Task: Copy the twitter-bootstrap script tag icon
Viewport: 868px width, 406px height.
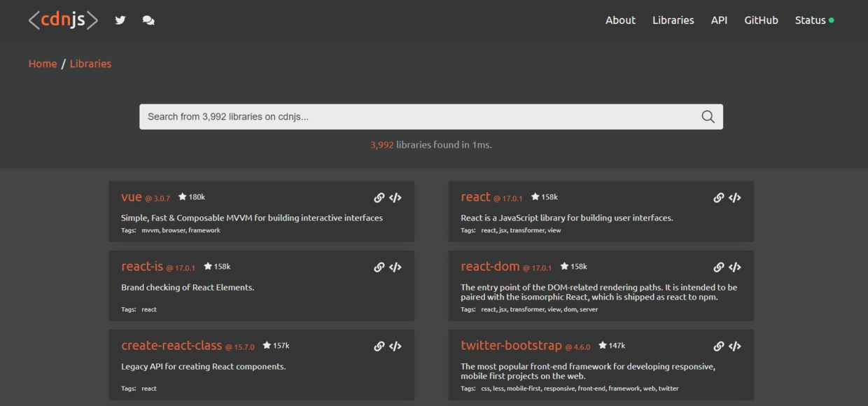Action: pyautogui.click(x=735, y=346)
